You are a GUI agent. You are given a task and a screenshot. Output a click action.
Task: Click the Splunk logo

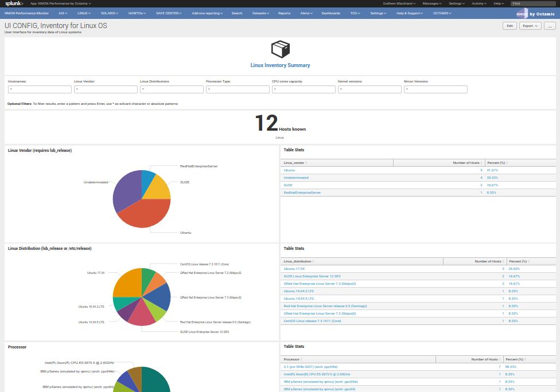pos(14,3)
